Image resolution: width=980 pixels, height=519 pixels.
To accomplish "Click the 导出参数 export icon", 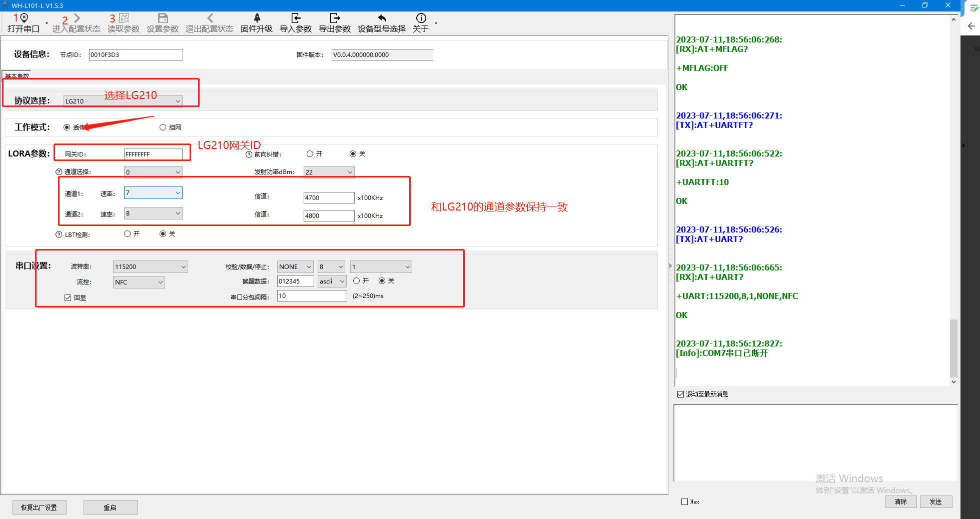I will tap(335, 18).
